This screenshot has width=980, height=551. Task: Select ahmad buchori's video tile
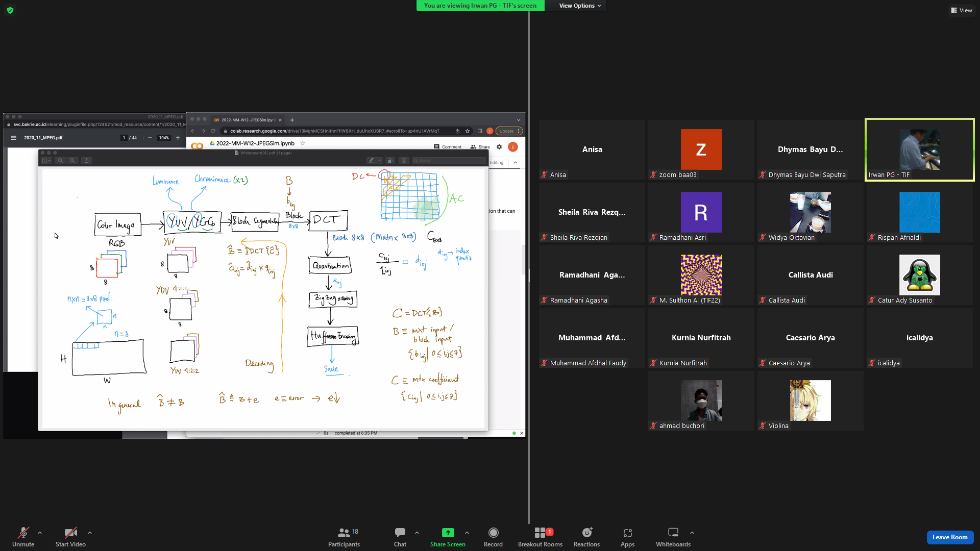coord(701,400)
